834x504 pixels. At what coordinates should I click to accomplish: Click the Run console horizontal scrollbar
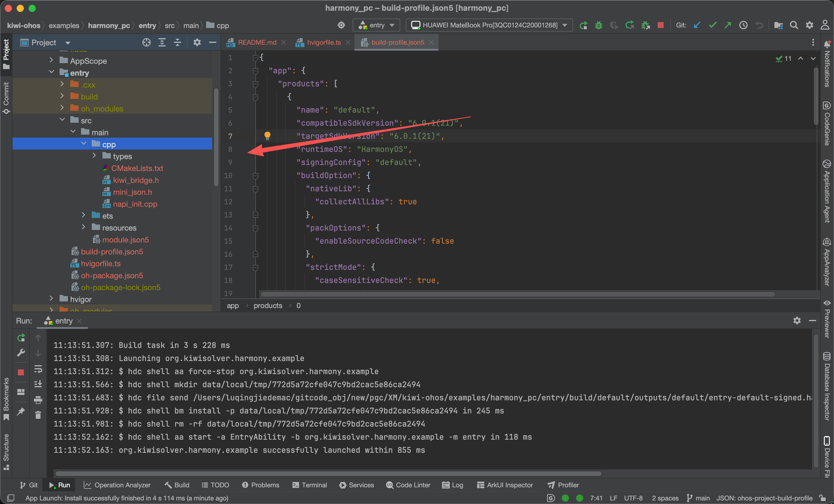coord(328,473)
